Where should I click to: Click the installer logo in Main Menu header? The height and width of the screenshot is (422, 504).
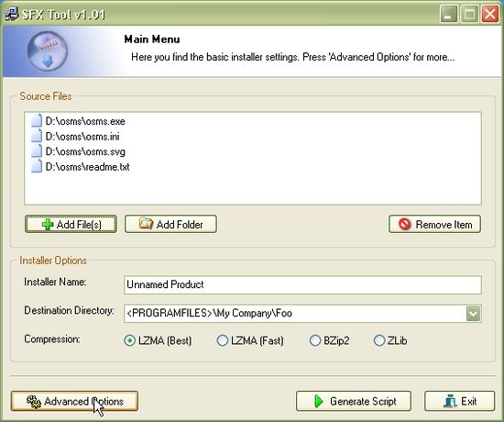pos(48,51)
